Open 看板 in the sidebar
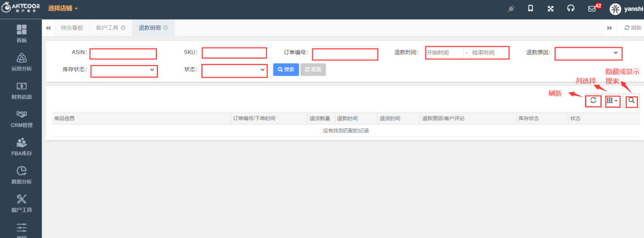Image resolution: width=644 pixels, height=238 pixels. (x=21, y=33)
